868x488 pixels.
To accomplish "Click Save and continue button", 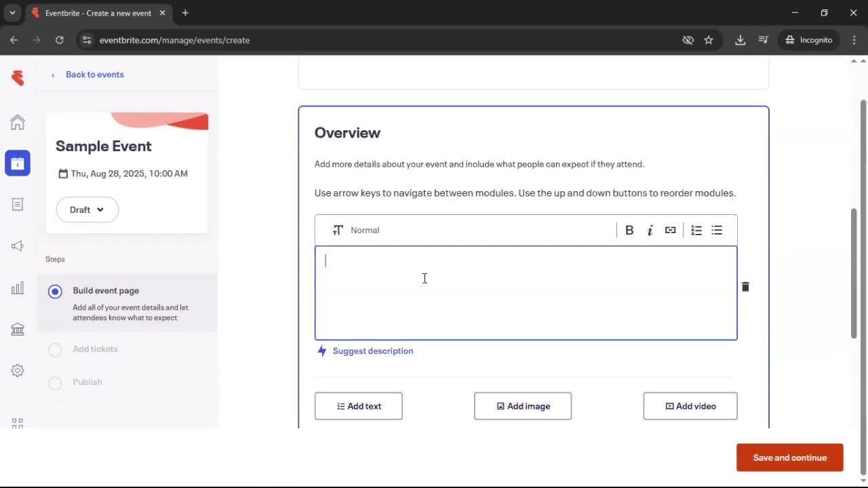I will [790, 457].
